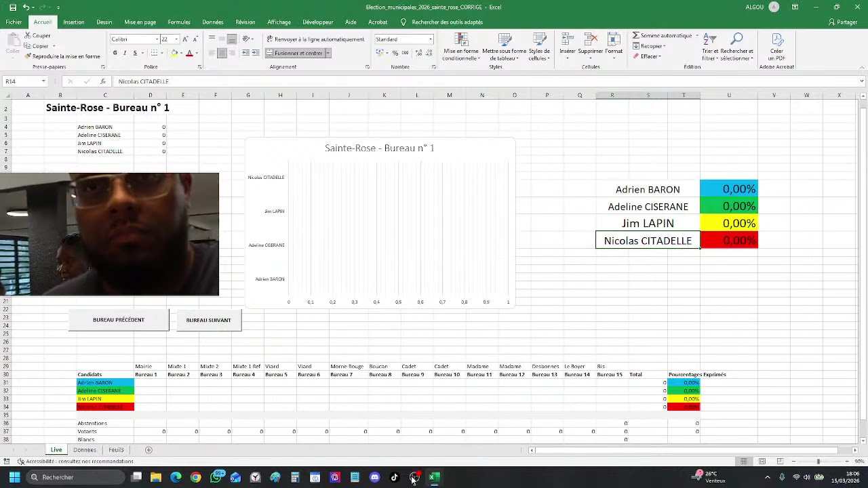868x488 pixels.
Task: Click the red font color A swatch
Action: [x=189, y=53]
